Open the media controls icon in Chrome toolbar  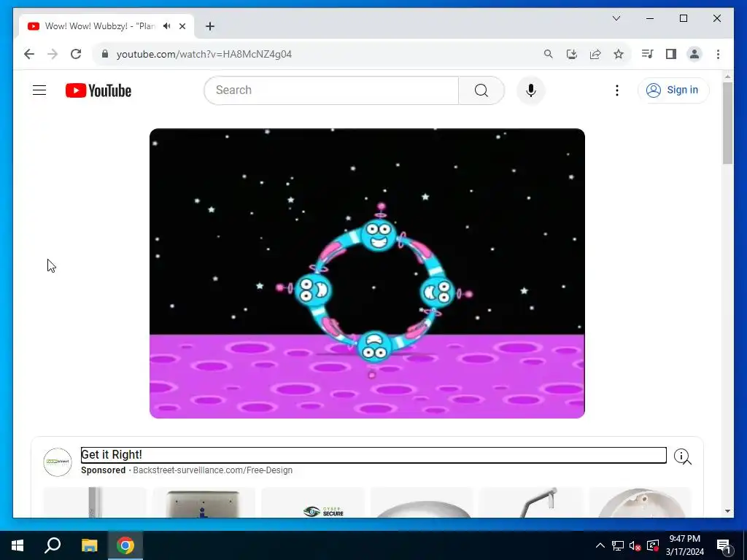[x=647, y=54]
